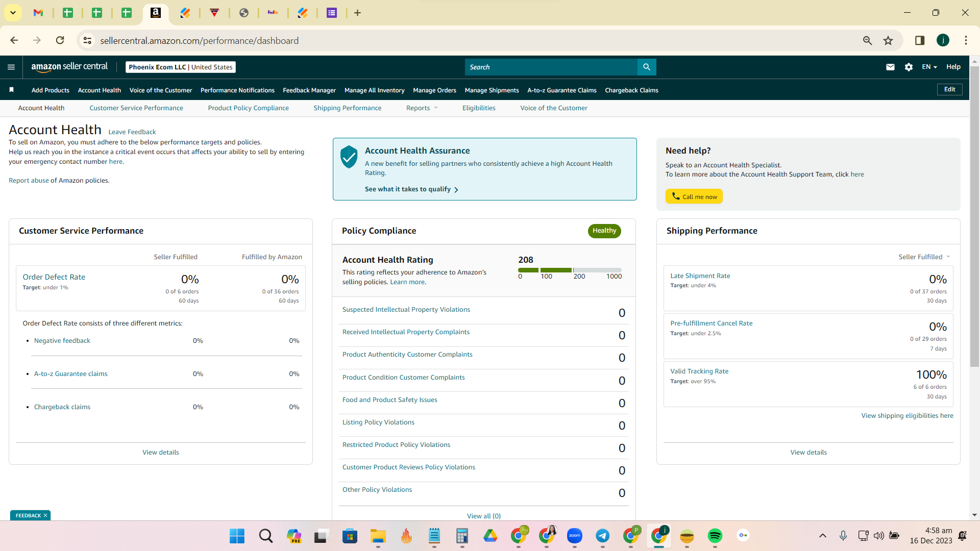
Task: Click the Leave Feedback link
Action: (x=132, y=132)
